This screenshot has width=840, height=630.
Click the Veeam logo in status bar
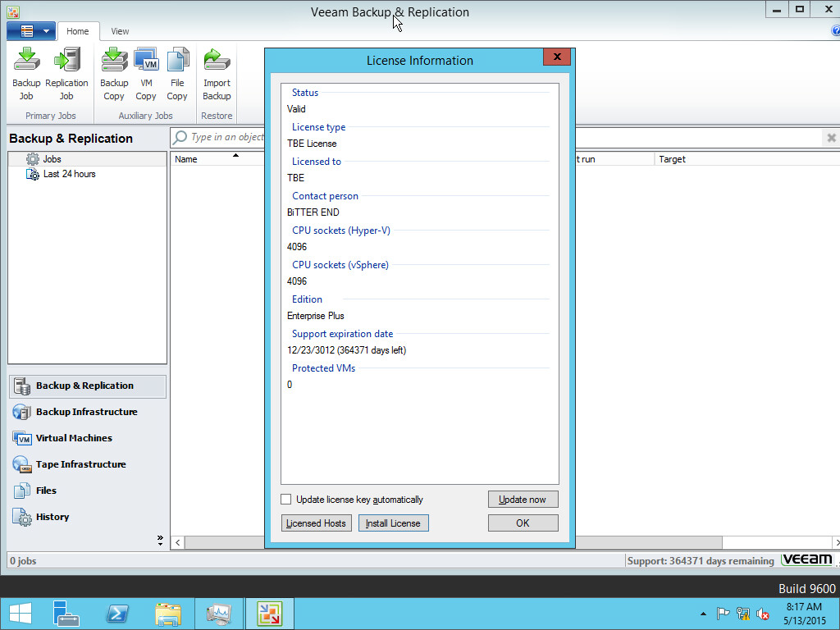pos(807,559)
